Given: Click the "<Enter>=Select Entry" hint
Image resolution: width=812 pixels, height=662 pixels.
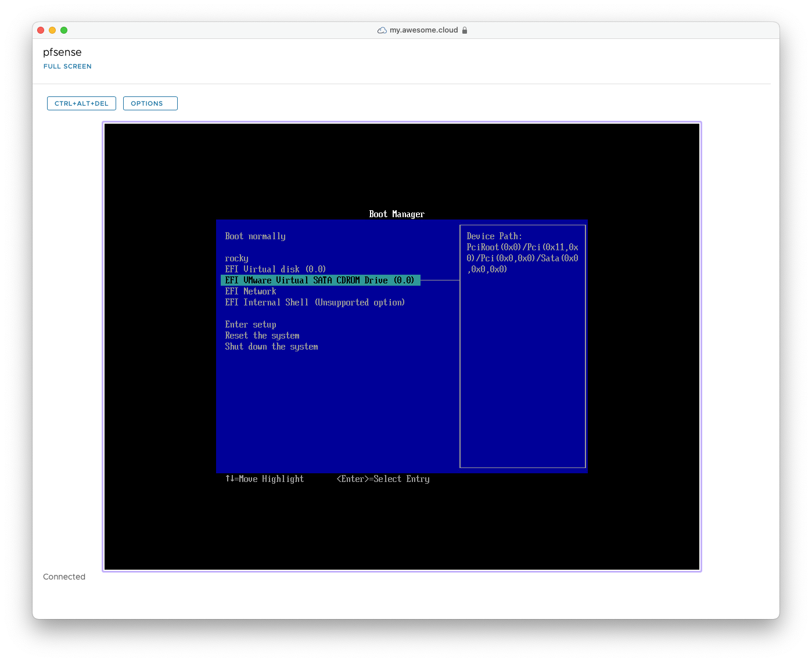Looking at the screenshot, I should pos(383,479).
